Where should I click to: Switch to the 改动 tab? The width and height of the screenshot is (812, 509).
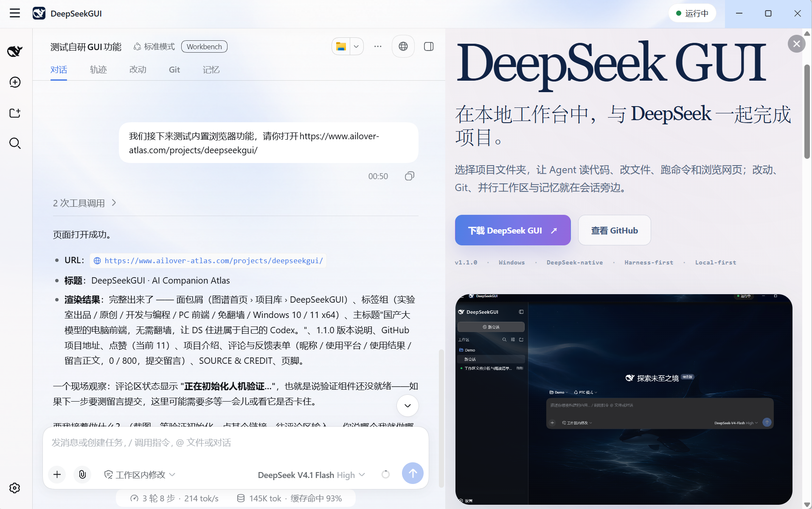tap(138, 70)
